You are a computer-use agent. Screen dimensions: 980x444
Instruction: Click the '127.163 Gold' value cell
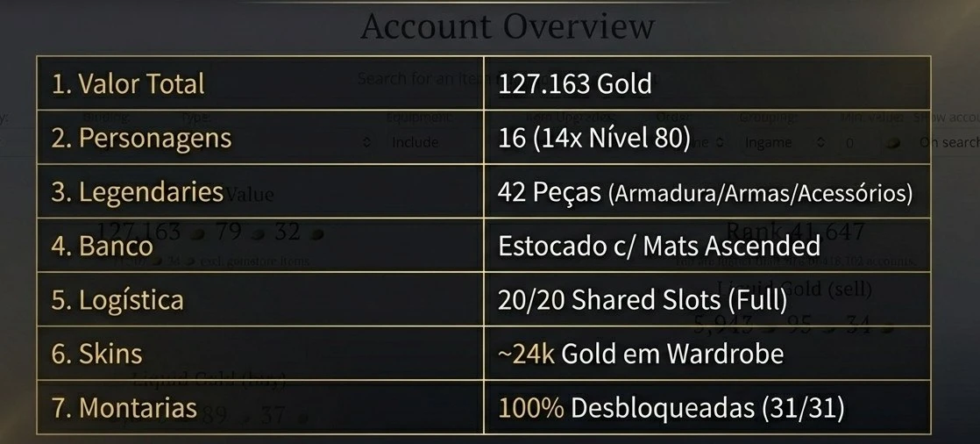point(575,83)
